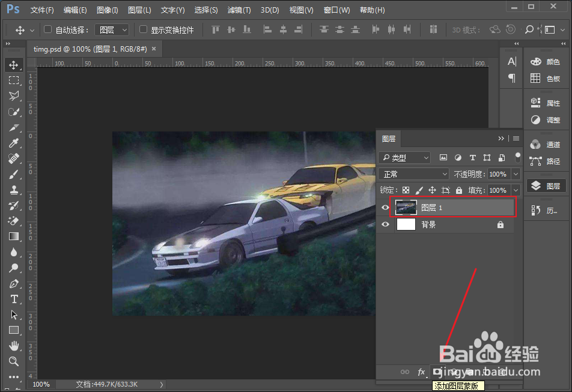Open the 窗口(W) menu
This screenshot has height=392, width=572.
coord(336,10)
